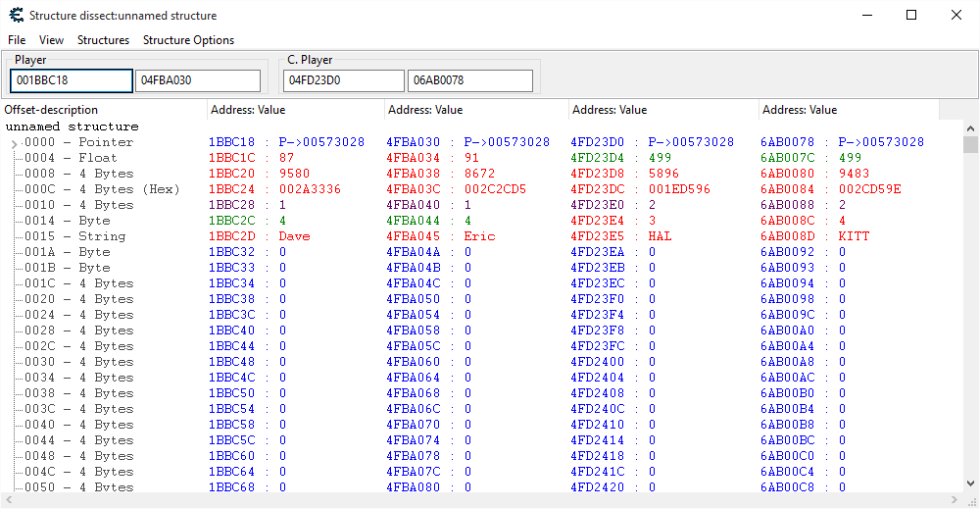Click the value KITT at address 6AB008D
980x509 pixels.
coord(854,236)
